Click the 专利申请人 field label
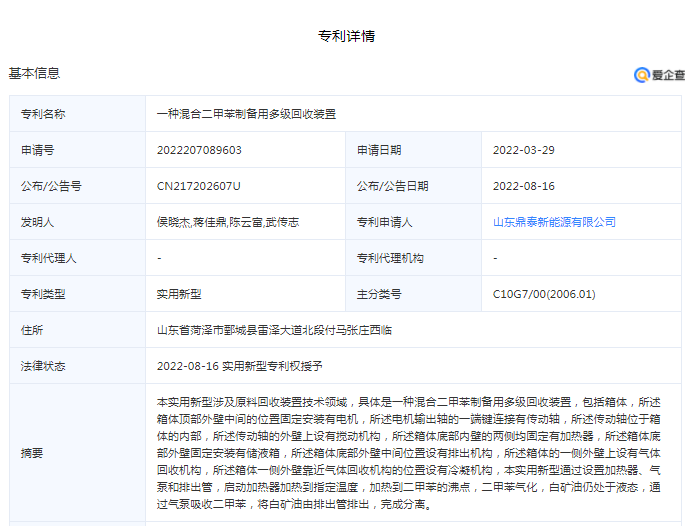 (x=384, y=222)
